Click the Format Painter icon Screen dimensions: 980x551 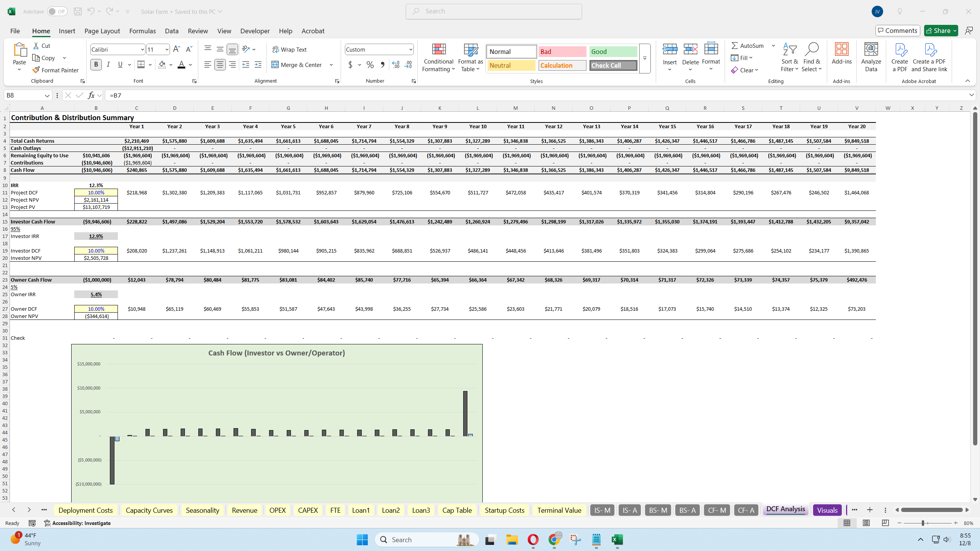[x=36, y=70]
